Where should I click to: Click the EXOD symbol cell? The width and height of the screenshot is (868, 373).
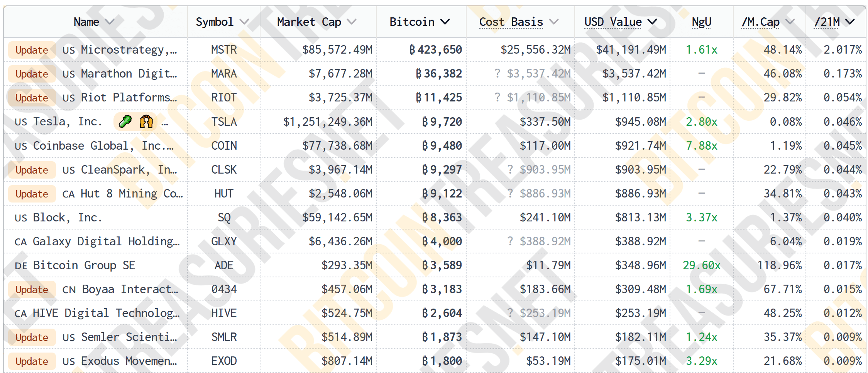click(224, 361)
